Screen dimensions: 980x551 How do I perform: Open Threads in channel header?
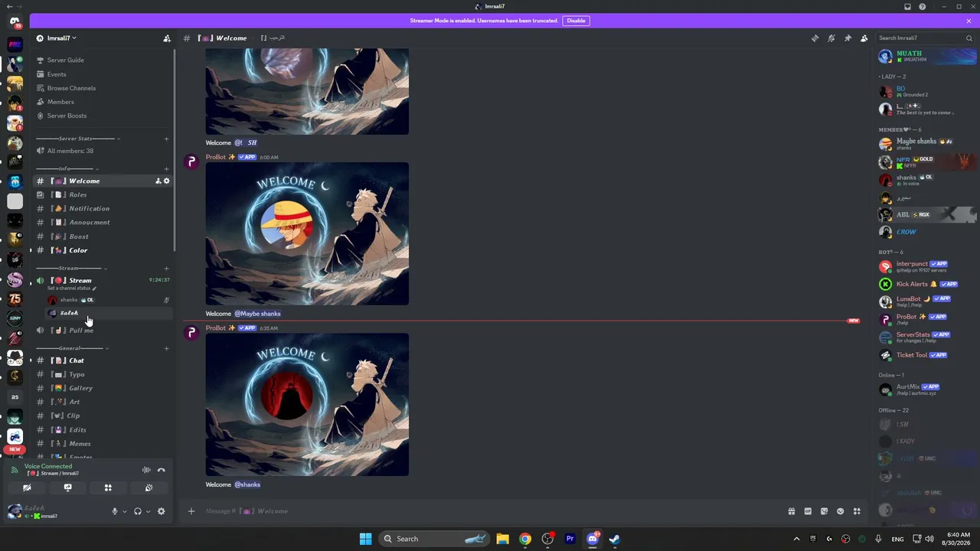point(815,38)
